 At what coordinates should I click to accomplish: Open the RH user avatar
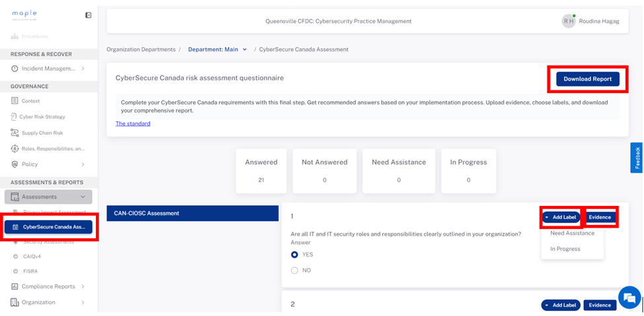point(569,21)
